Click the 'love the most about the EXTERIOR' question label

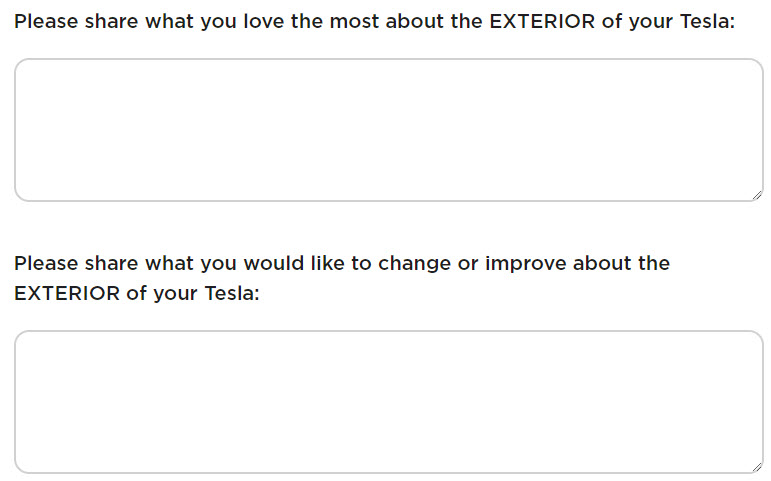coord(375,21)
